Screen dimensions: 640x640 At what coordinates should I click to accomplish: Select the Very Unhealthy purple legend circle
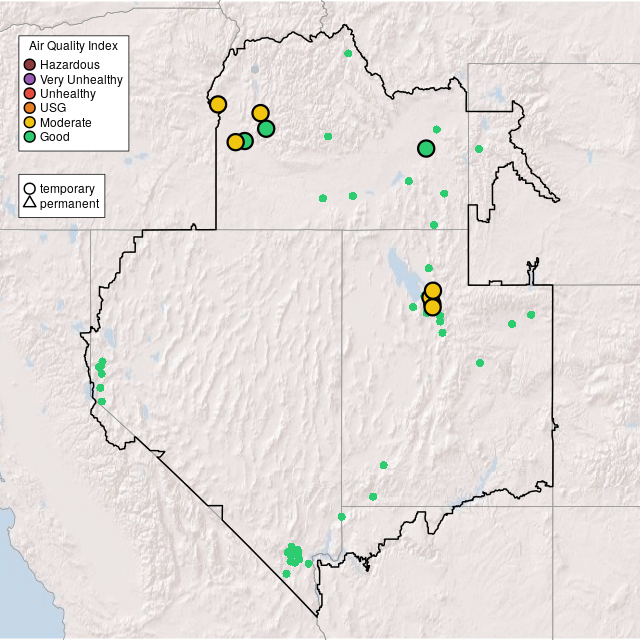[30, 79]
